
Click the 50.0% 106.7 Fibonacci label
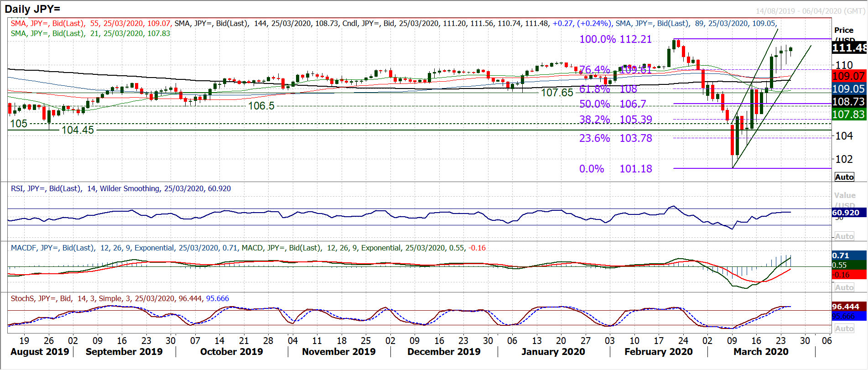(x=613, y=104)
